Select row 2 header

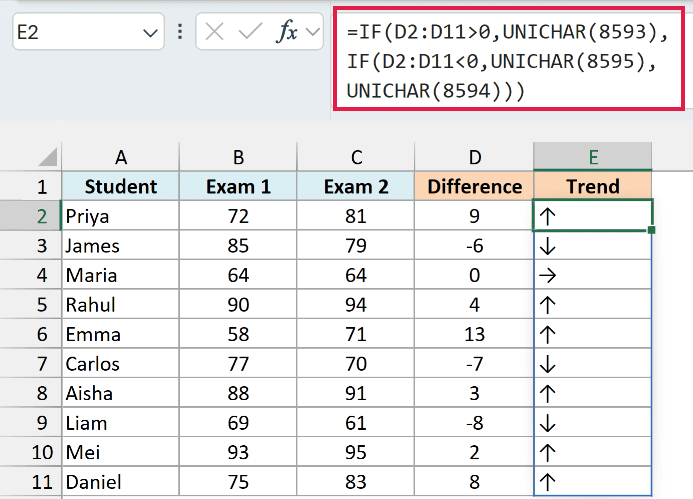(30, 216)
